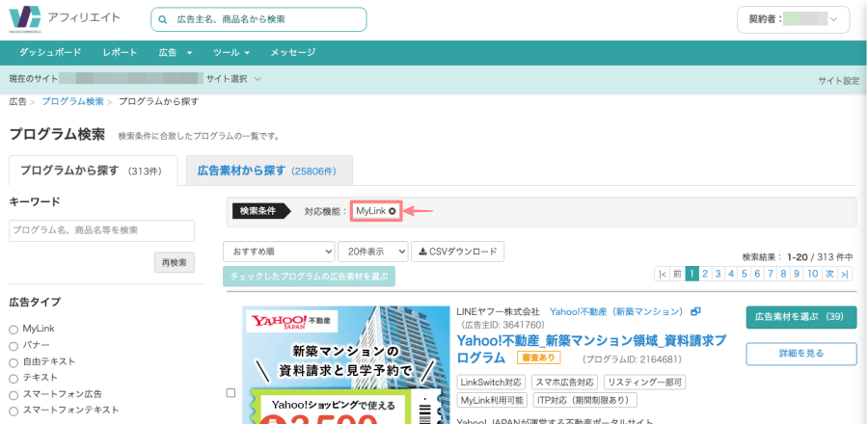The image size is (868, 424).
Task: Open Yahoo!不動産(新築マンション) link
Action: pyautogui.click(x=616, y=312)
